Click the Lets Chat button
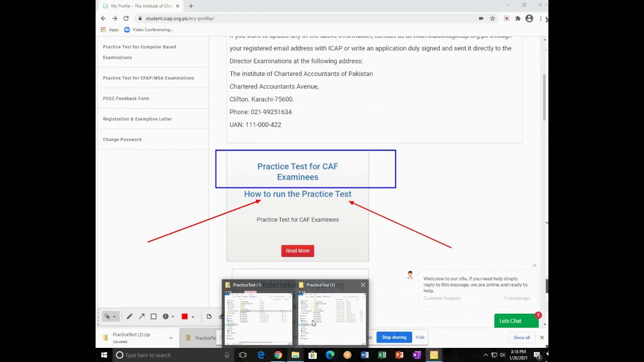644x362 pixels. click(517, 321)
